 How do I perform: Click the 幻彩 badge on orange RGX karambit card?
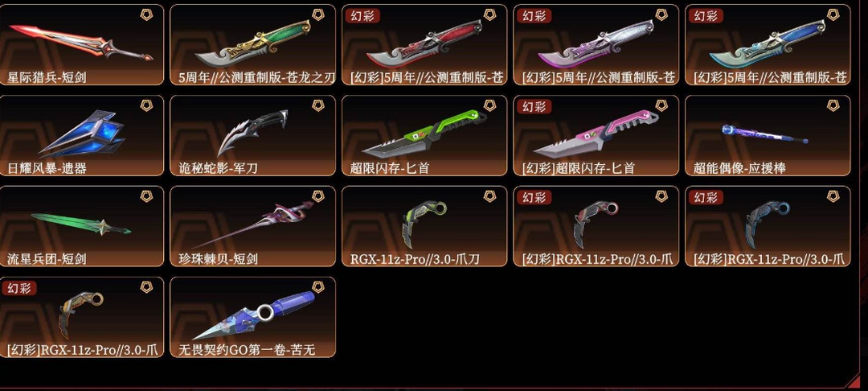click(x=19, y=288)
